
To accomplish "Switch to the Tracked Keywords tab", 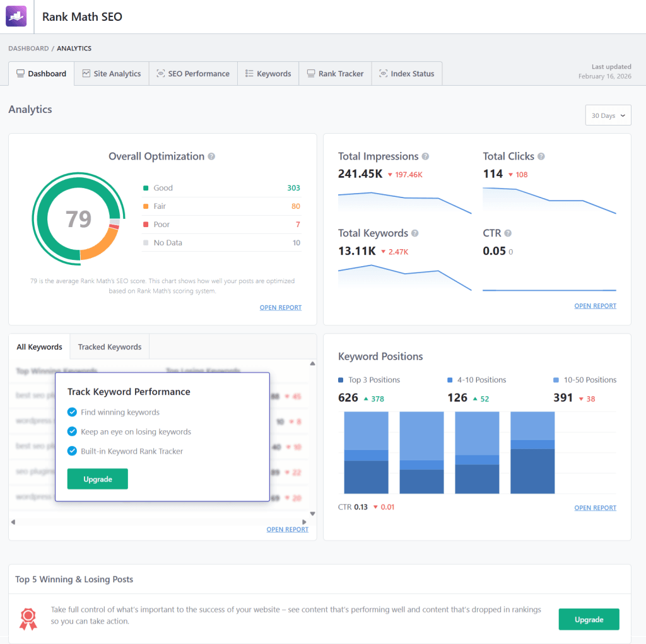I will [x=109, y=346].
